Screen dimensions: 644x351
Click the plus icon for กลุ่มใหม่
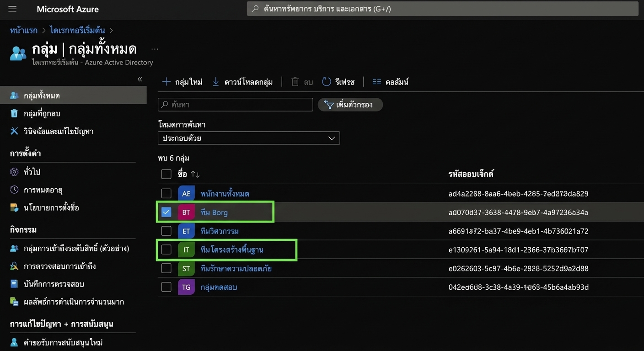pos(166,82)
